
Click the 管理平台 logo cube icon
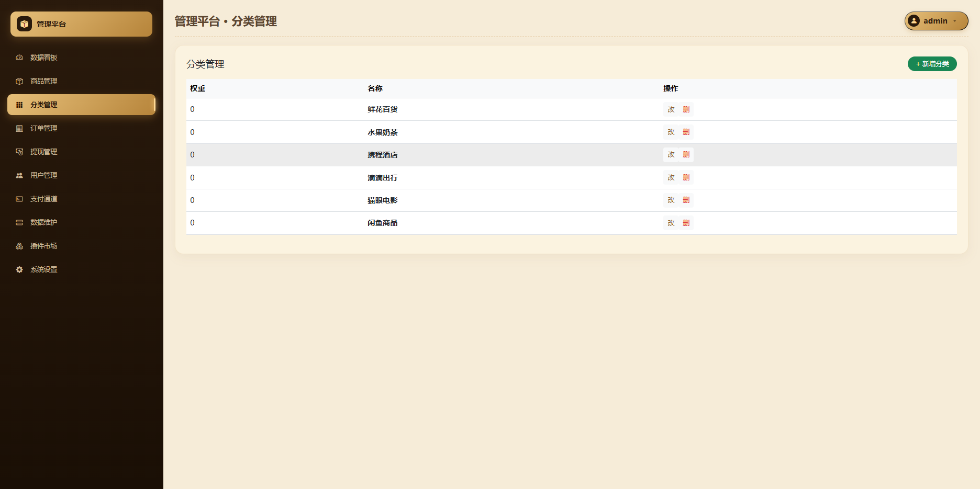(24, 24)
